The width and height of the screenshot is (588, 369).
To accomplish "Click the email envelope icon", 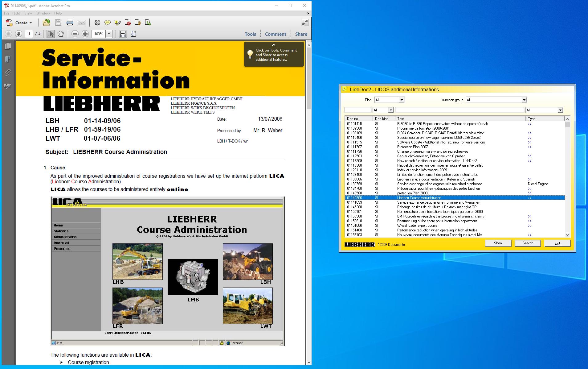I will coord(82,23).
